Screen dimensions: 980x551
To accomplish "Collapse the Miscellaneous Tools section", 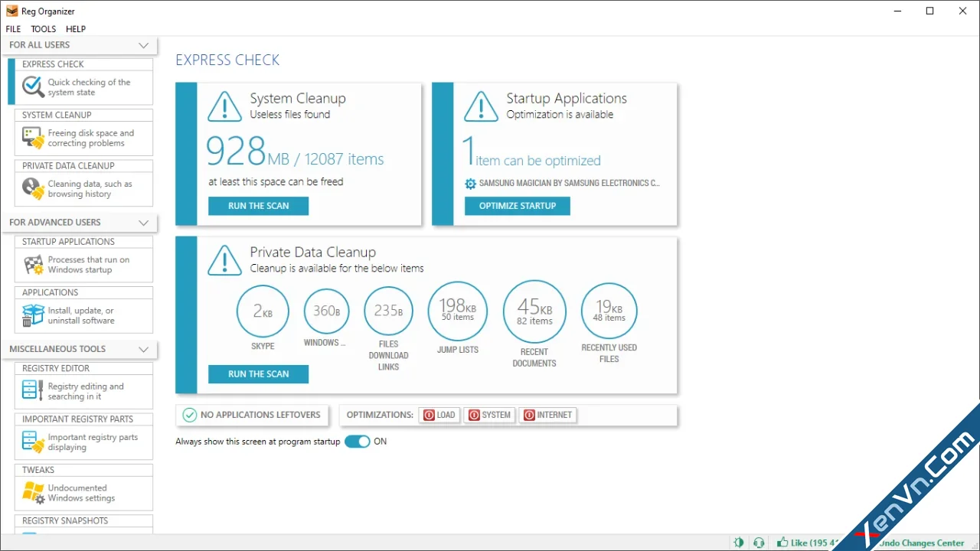I will [x=143, y=349].
